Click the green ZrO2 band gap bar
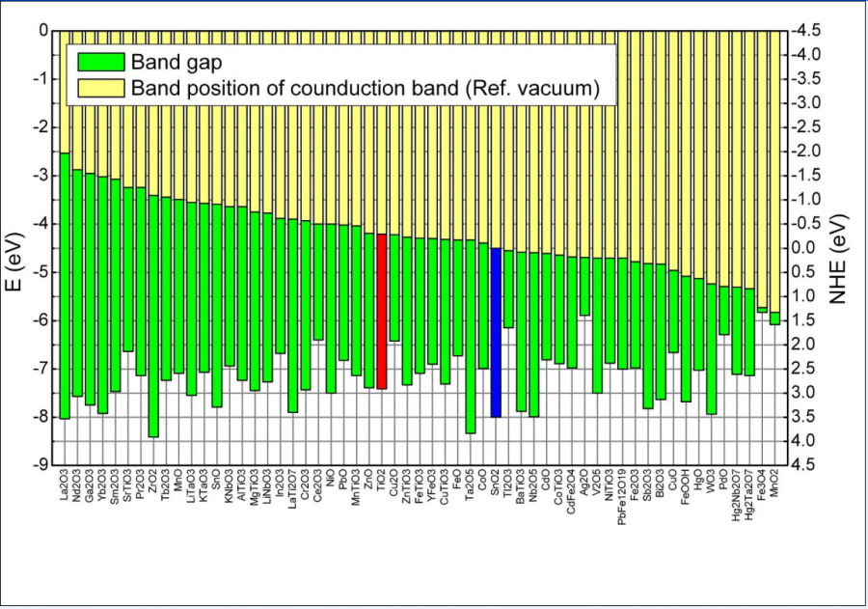Viewport: 868px width, 609px height. (153, 317)
